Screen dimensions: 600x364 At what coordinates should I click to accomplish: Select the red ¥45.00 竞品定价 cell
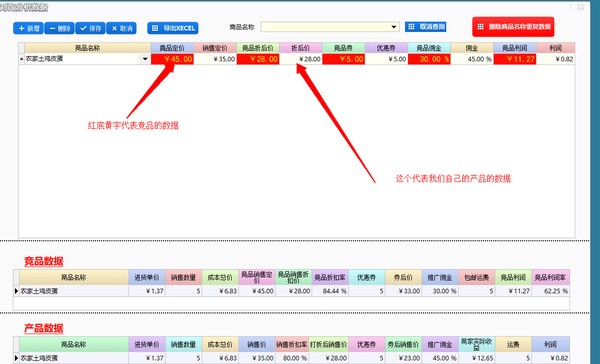pyautogui.click(x=172, y=59)
